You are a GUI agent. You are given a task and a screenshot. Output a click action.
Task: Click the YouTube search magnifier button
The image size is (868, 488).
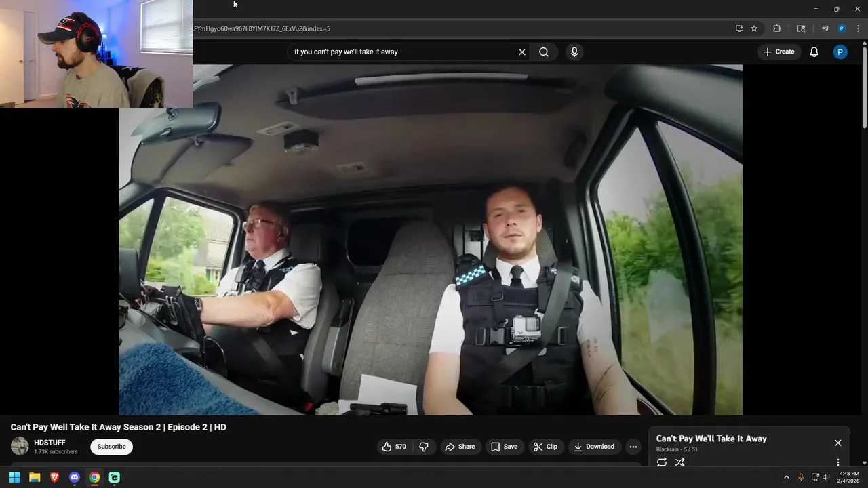(x=544, y=52)
